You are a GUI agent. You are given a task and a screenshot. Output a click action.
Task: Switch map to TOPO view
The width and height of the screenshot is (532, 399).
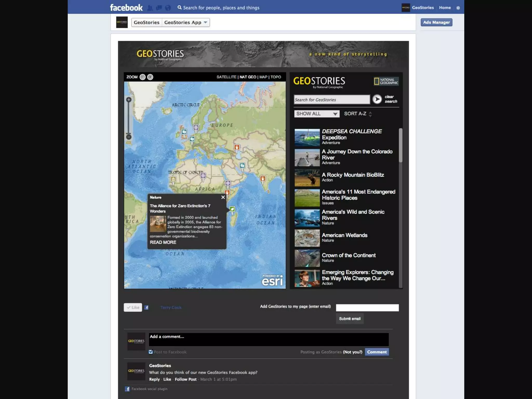[x=276, y=77]
